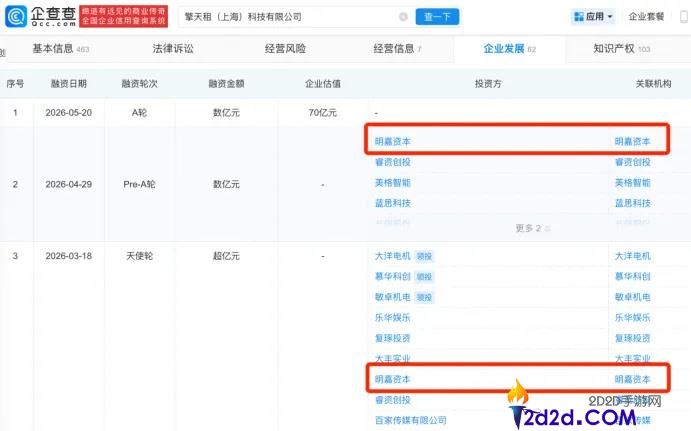Open the 百家传媒有限公司 investor link
This screenshot has width=691, height=431.
(410, 420)
